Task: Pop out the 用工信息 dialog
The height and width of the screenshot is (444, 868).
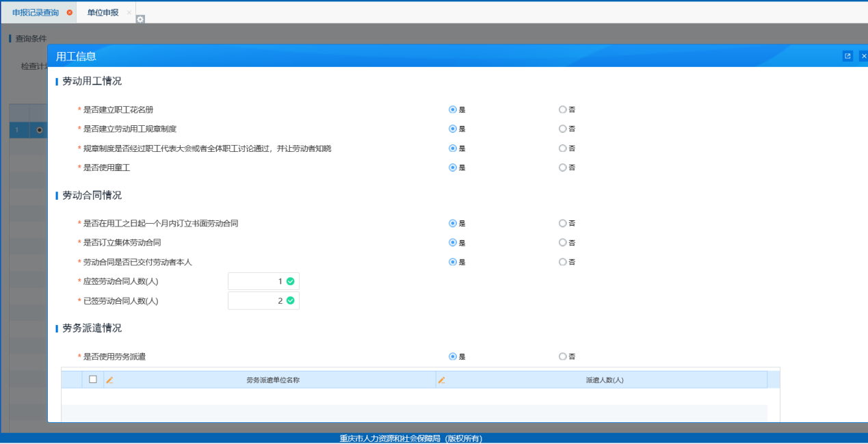Action: (x=847, y=56)
